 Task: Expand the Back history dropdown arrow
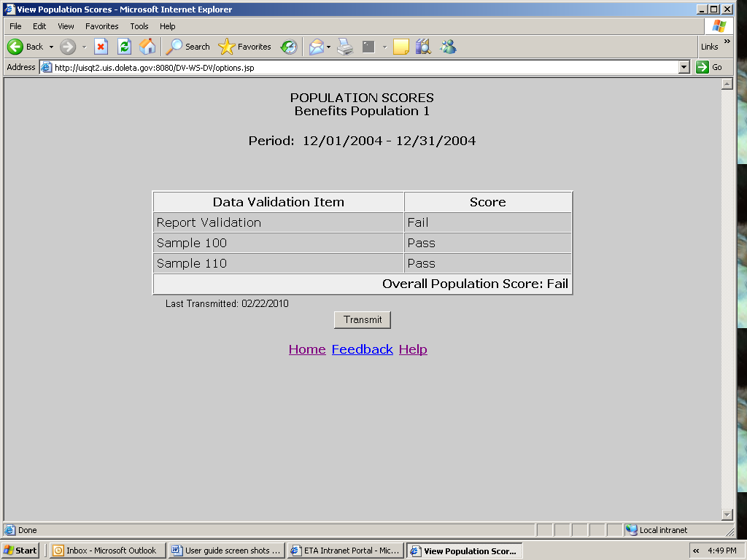coord(51,47)
